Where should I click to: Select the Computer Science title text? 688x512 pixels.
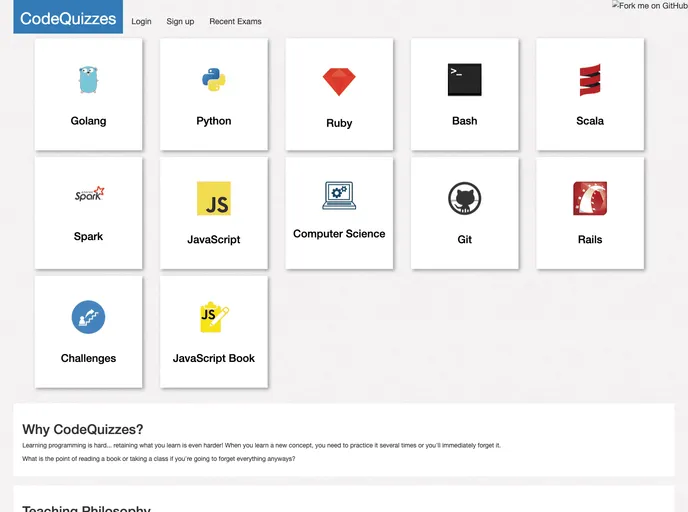click(x=339, y=233)
